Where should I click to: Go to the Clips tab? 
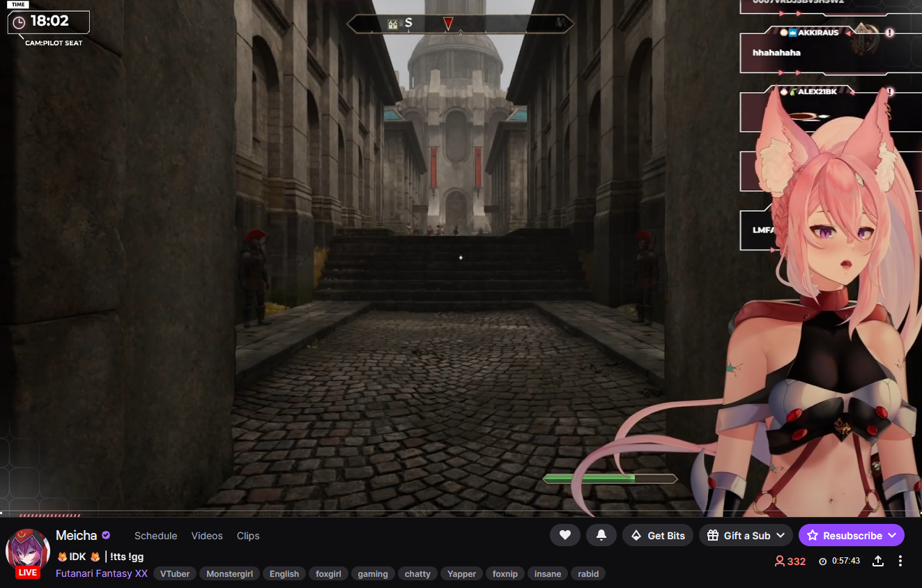[248, 536]
